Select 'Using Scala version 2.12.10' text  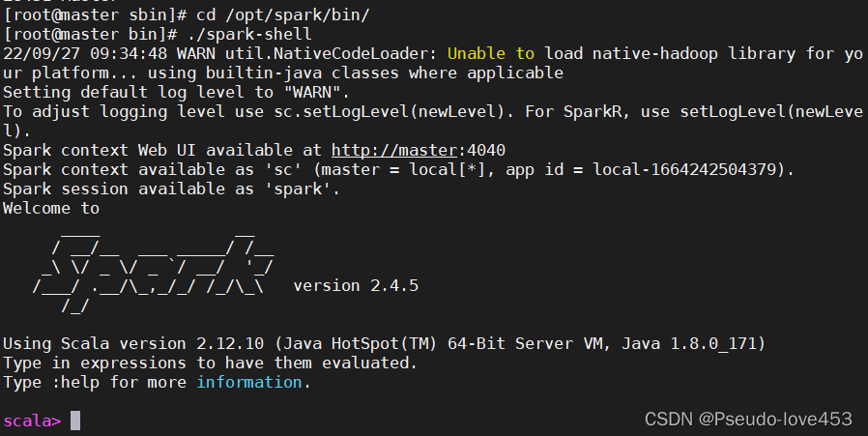pyautogui.click(x=133, y=343)
